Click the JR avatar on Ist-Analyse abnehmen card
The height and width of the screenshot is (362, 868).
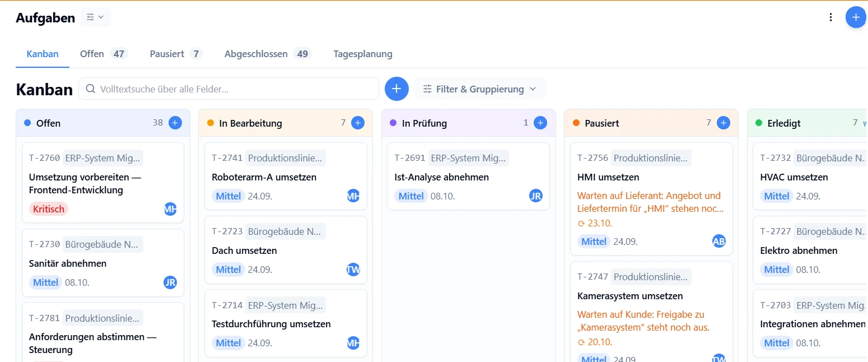(x=536, y=196)
